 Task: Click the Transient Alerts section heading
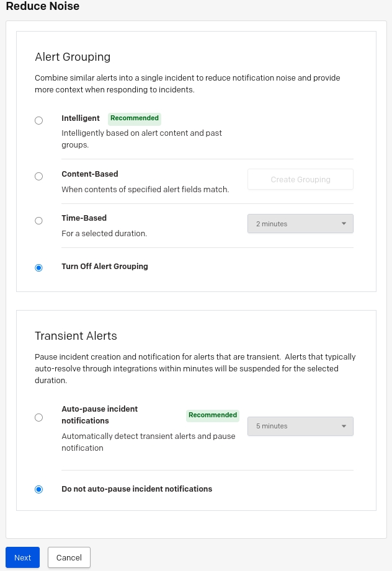76,336
